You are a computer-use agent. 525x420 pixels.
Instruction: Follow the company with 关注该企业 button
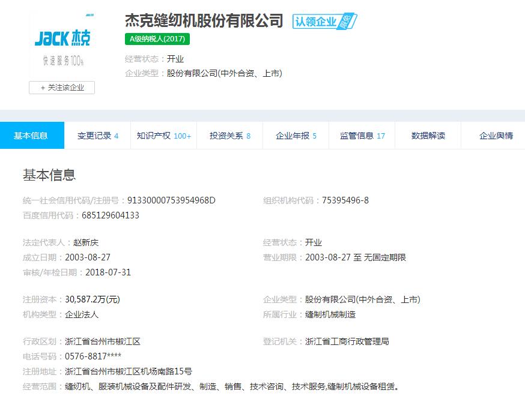62,88
